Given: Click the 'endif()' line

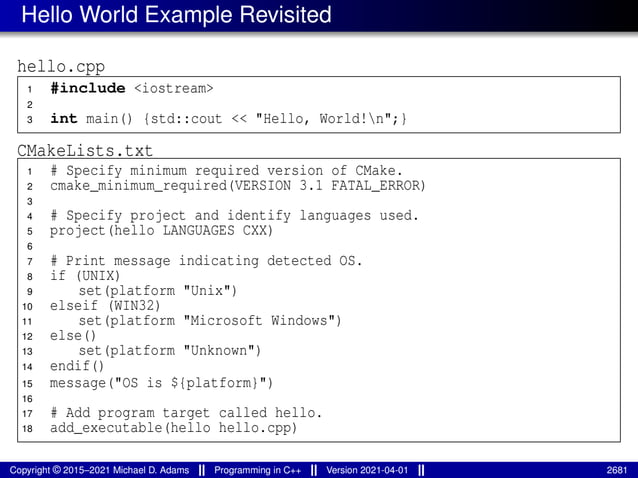Looking at the screenshot, I should point(77,366).
